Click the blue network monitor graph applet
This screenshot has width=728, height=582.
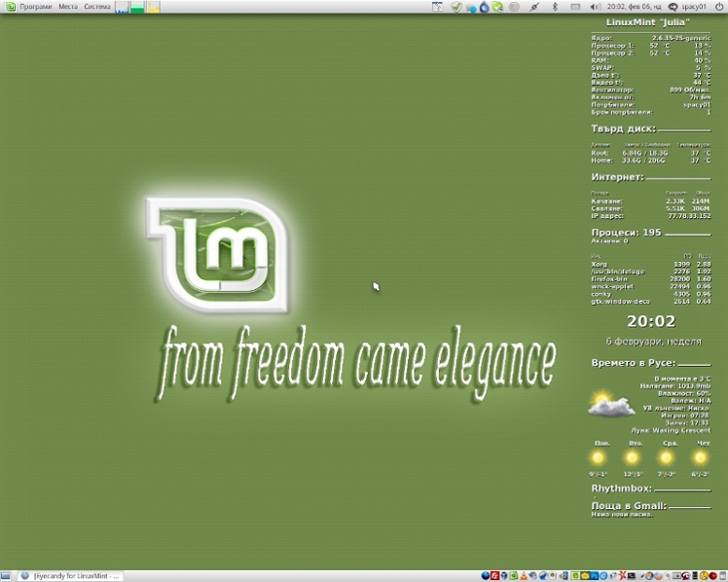tap(122, 7)
